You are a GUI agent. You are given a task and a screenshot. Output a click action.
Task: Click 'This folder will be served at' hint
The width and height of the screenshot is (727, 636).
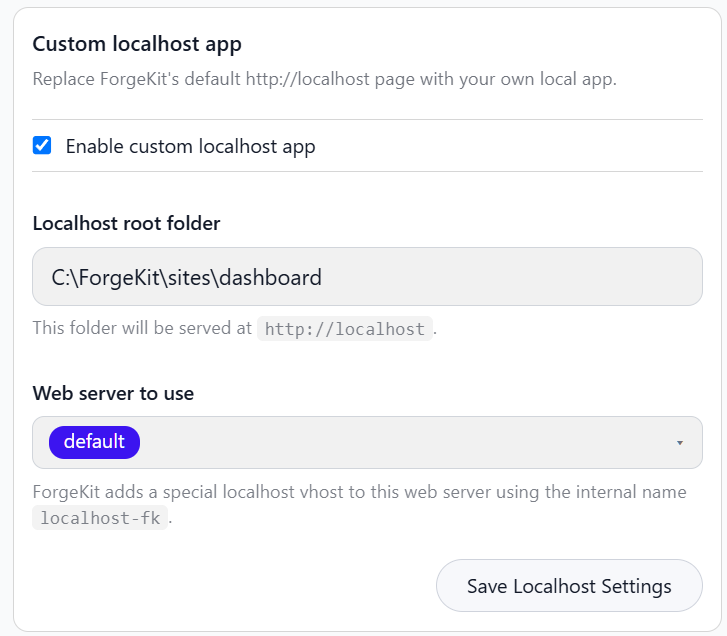[x=142, y=328]
